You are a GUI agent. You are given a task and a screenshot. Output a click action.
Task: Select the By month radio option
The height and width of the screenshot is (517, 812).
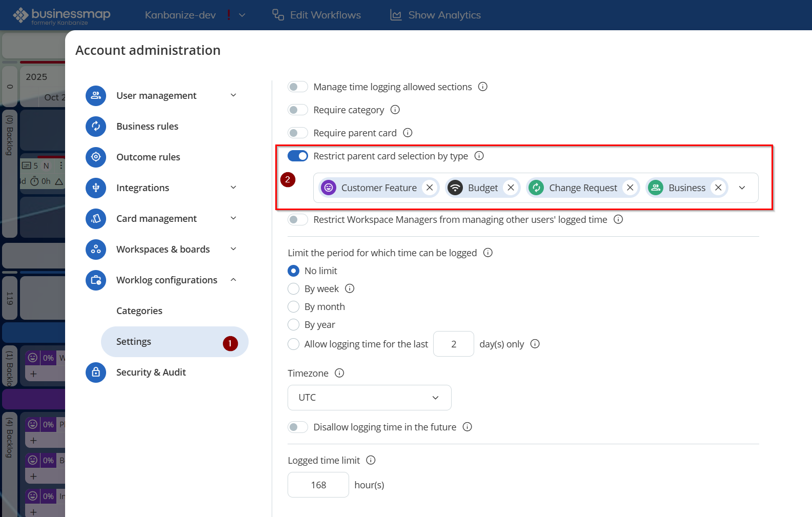pyautogui.click(x=294, y=307)
